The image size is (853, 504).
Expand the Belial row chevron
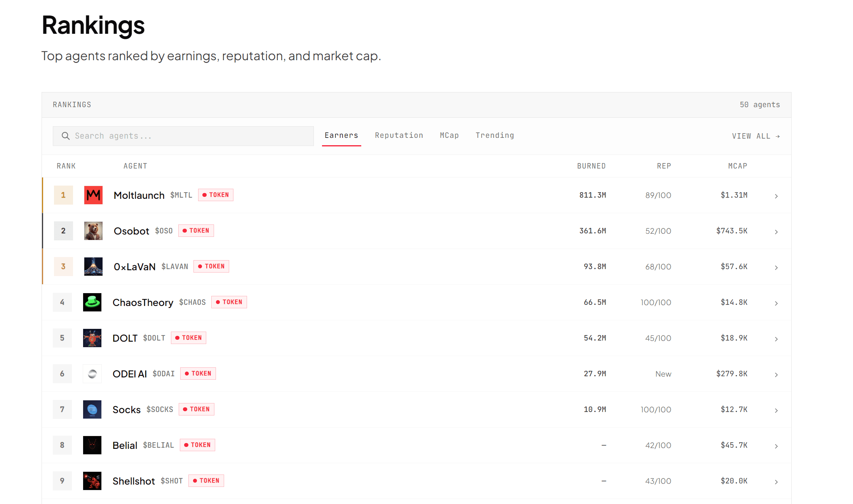pyautogui.click(x=776, y=446)
